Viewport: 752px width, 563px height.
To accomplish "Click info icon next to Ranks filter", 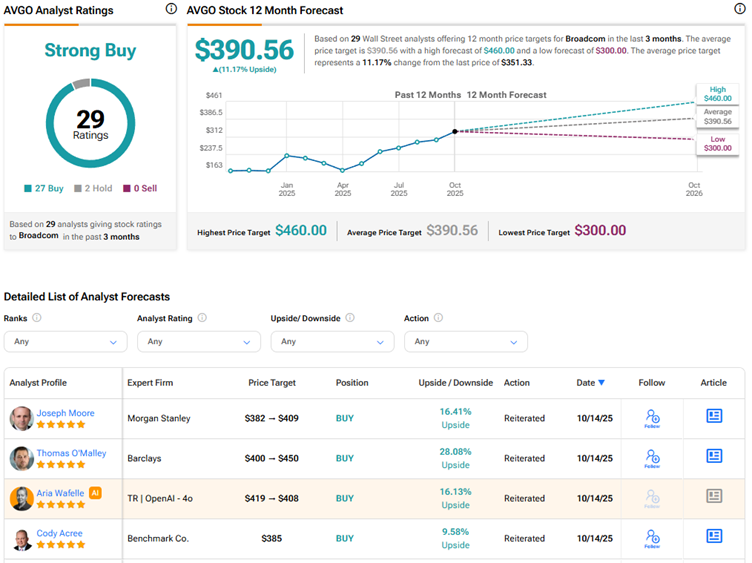I will [x=37, y=318].
